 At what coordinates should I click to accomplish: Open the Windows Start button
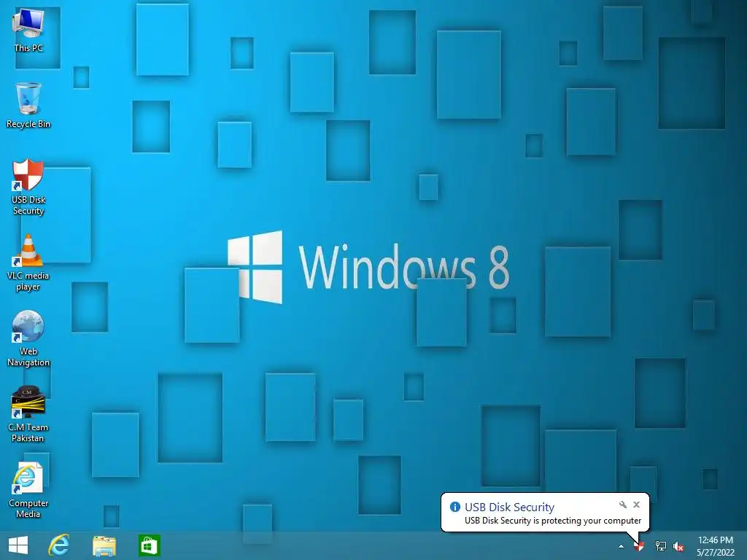coord(18,545)
